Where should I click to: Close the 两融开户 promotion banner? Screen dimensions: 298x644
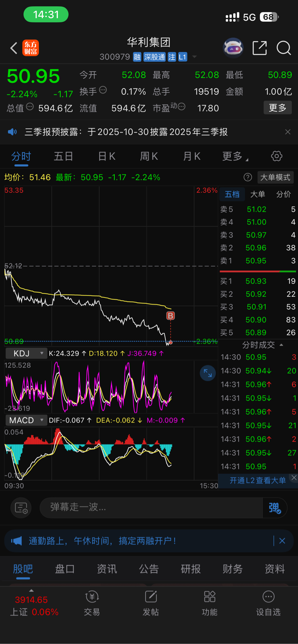click(x=282, y=541)
